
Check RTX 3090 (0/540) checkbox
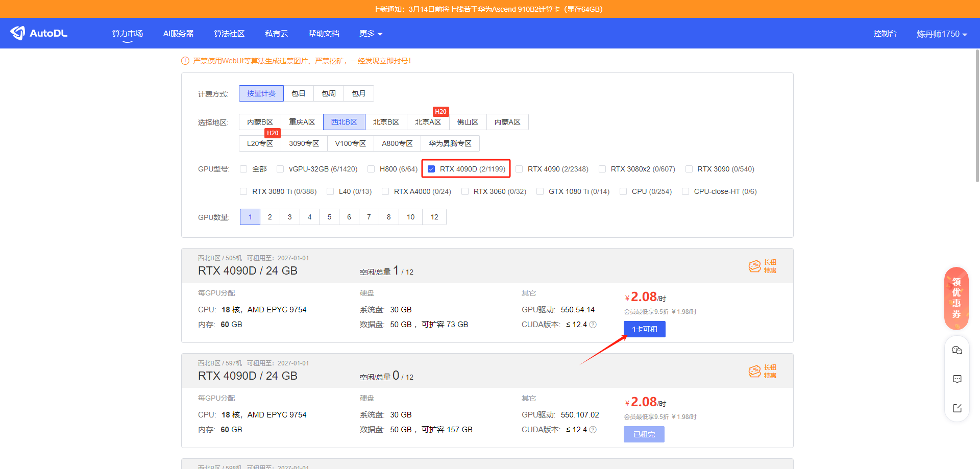click(x=689, y=169)
